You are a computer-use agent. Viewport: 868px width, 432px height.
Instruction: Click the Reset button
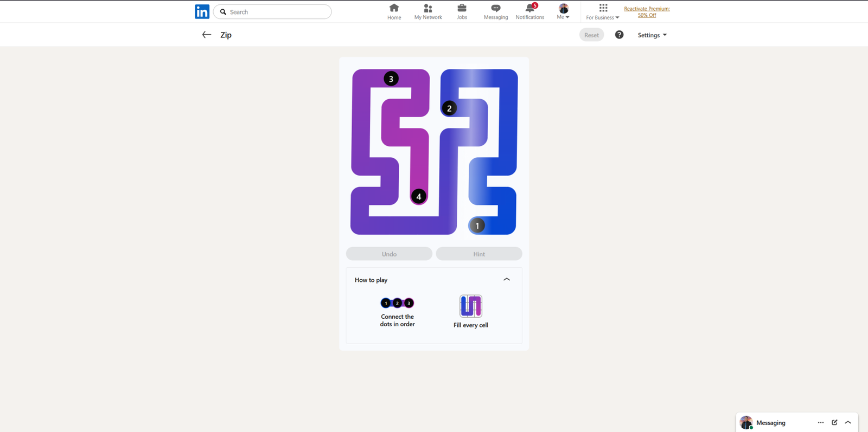click(x=591, y=35)
